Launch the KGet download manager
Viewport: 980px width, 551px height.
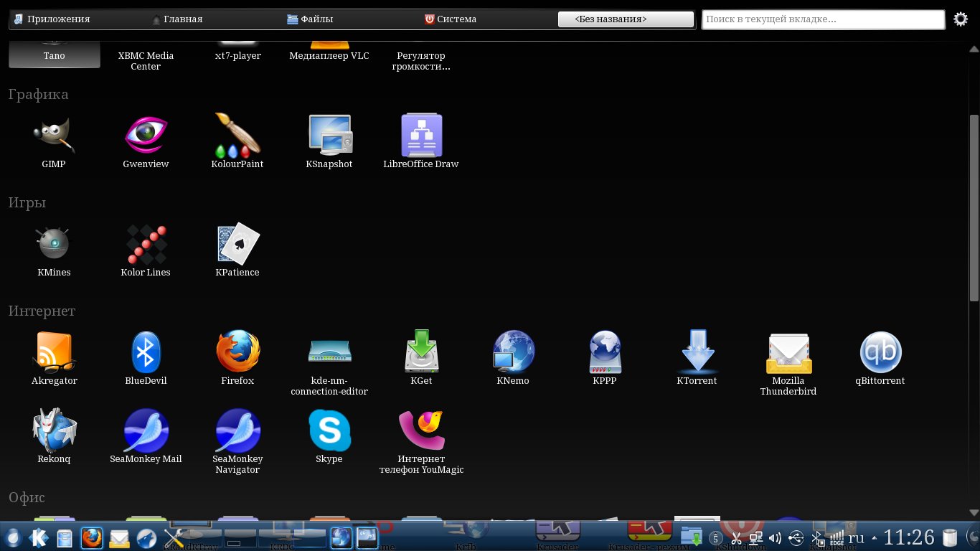coord(421,359)
